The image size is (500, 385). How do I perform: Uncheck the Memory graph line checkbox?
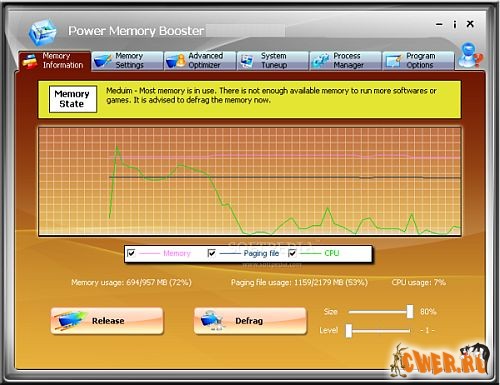pos(131,253)
